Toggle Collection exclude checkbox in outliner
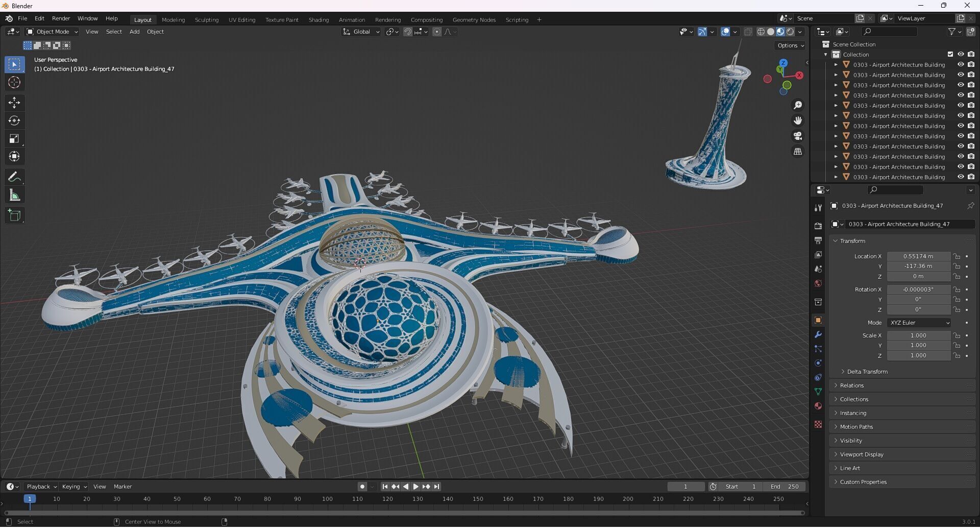This screenshot has height=531, width=980. (x=950, y=54)
